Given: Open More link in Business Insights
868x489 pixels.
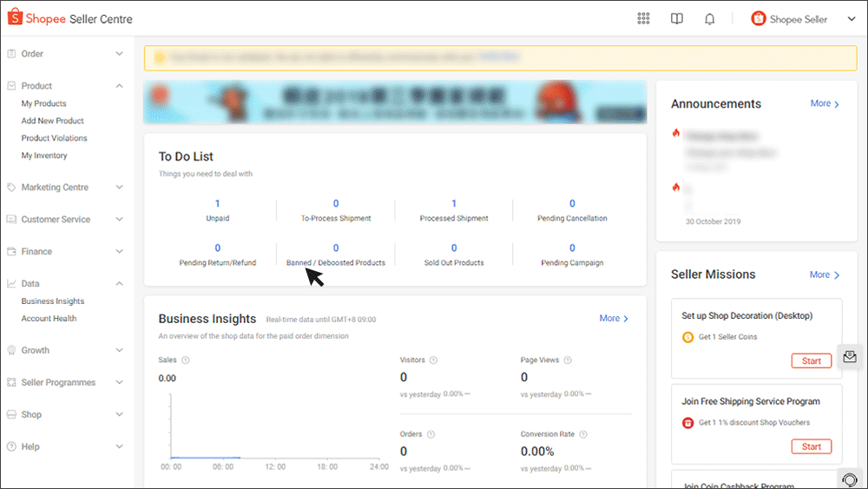Looking at the screenshot, I should point(614,319).
